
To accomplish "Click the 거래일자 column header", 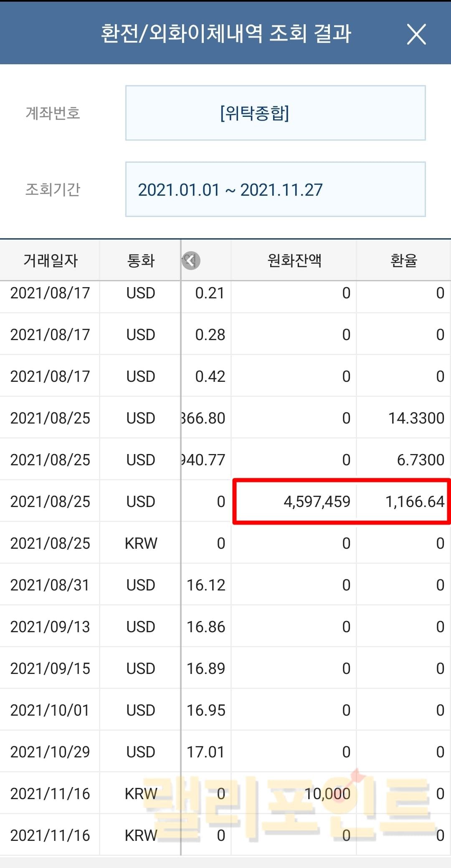I will coord(50,261).
